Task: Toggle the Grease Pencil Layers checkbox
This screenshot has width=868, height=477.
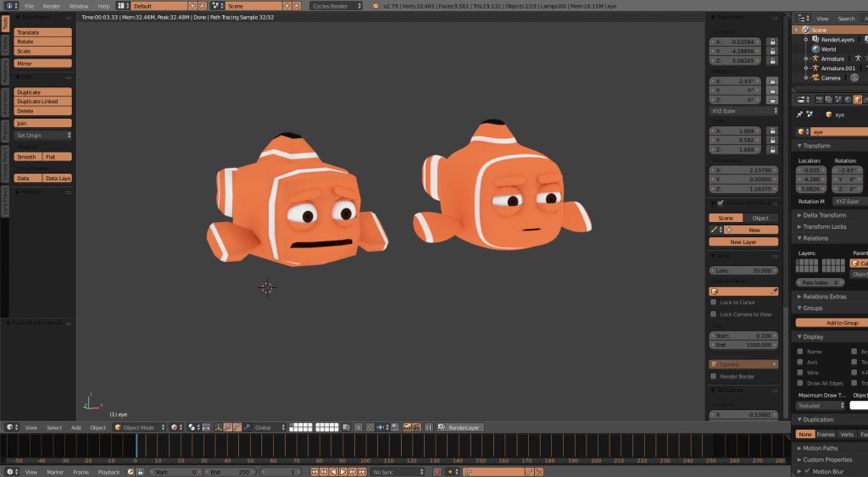Action: [x=721, y=203]
